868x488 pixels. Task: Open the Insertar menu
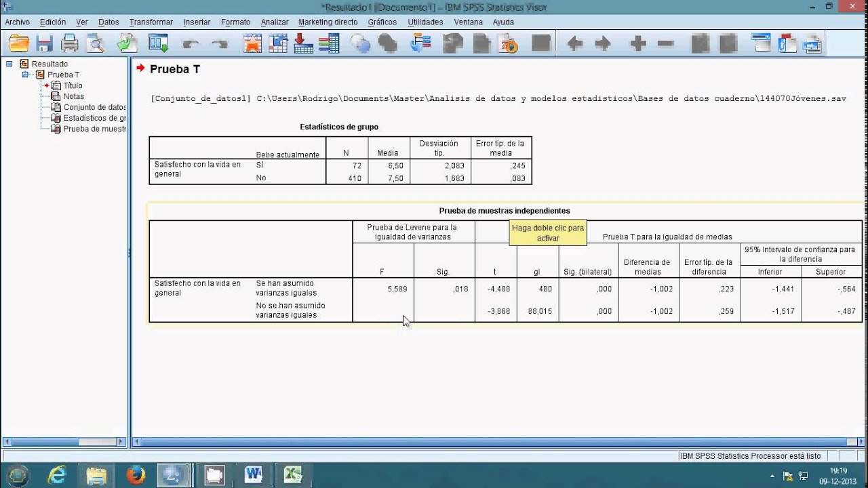pos(197,22)
